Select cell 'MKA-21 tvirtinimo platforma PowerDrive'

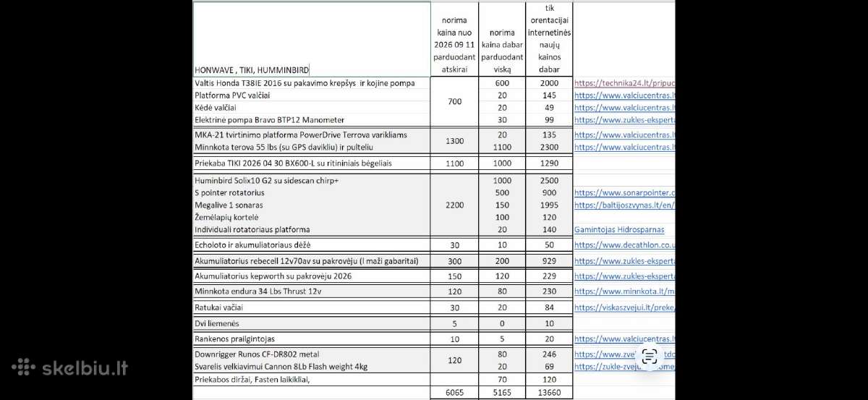(312, 135)
